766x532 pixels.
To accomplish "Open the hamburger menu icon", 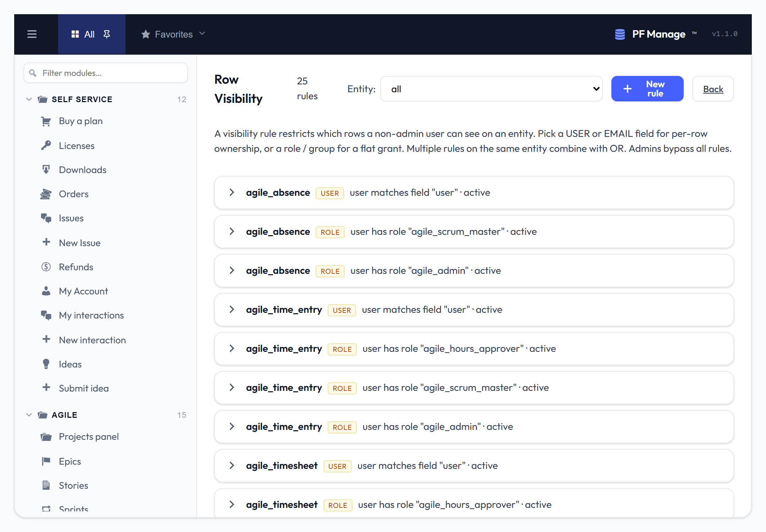I will [x=32, y=34].
